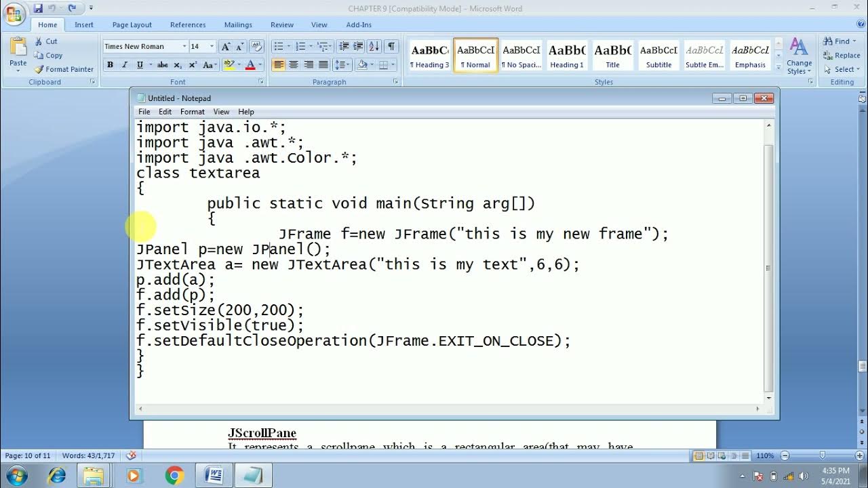The width and height of the screenshot is (868, 488).
Task: Click Copy in the Clipboard group
Action: [48, 56]
